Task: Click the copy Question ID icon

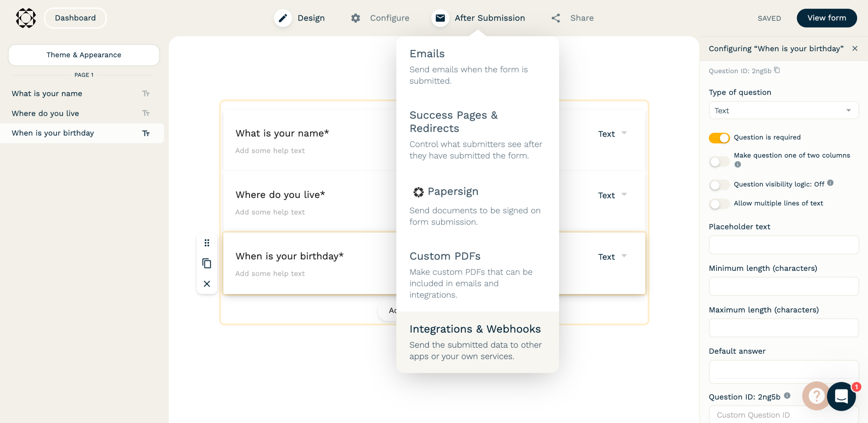Action: [777, 70]
